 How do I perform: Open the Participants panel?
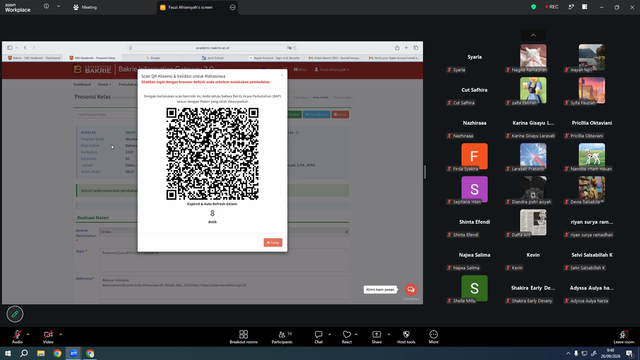[x=282, y=337]
